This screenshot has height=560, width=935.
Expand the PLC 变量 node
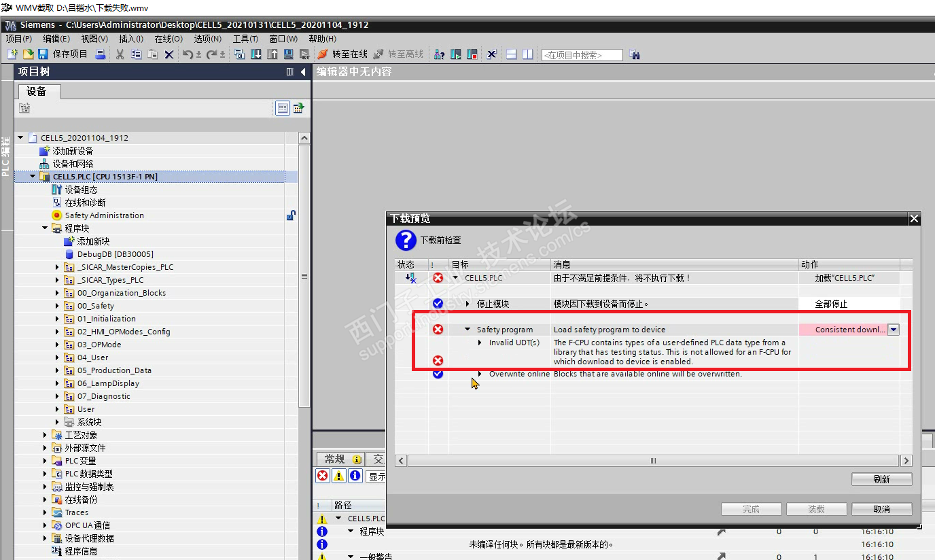pyautogui.click(x=45, y=461)
